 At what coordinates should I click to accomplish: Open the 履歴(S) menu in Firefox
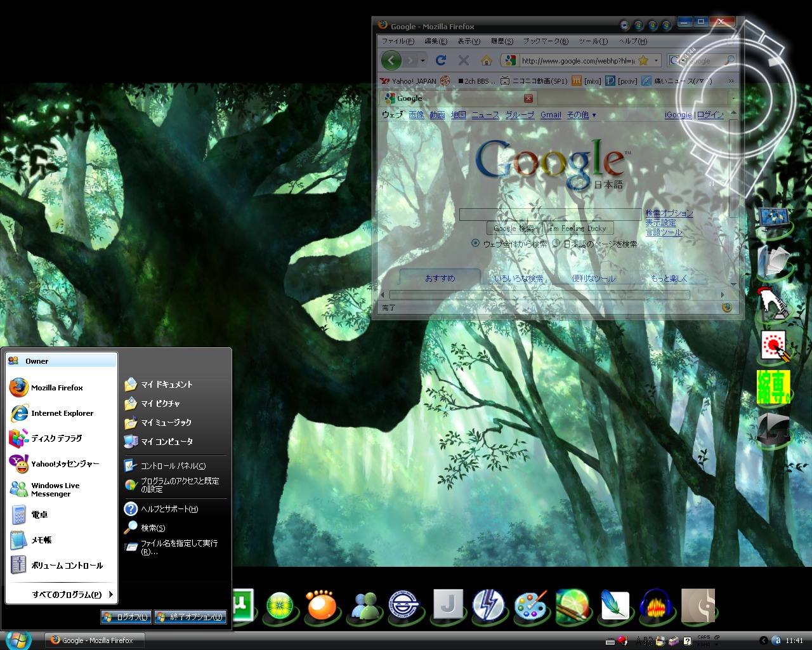502,41
